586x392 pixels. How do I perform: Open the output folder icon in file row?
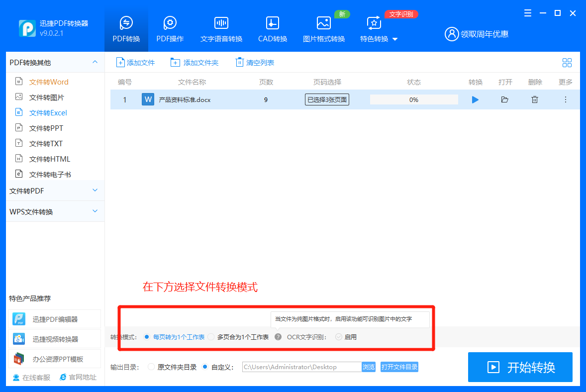(504, 100)
